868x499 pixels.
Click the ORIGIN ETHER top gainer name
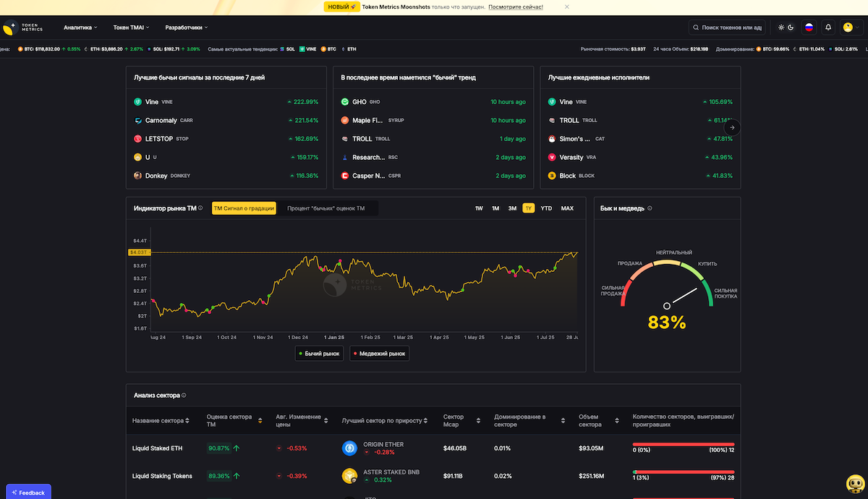coord(383,444)
